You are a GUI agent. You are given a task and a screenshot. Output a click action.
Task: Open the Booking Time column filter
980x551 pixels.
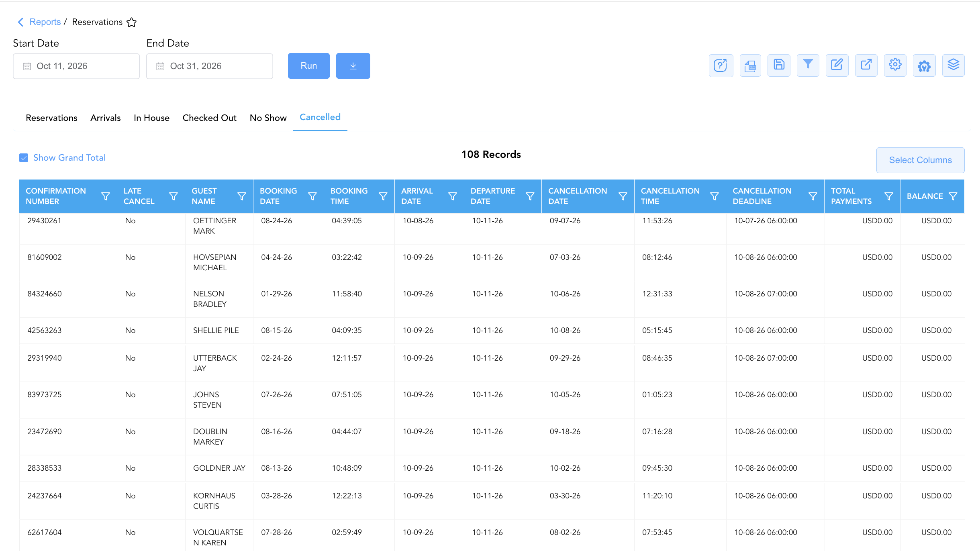[x=383, y=196]
